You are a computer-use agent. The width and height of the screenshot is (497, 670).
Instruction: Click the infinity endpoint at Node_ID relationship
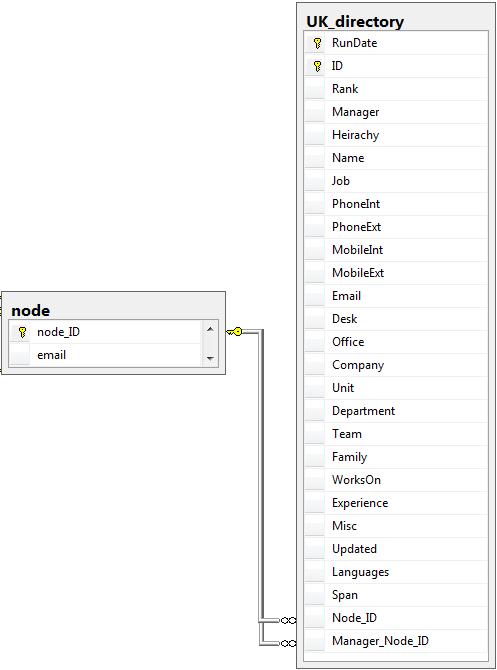(x=288, y=620)
